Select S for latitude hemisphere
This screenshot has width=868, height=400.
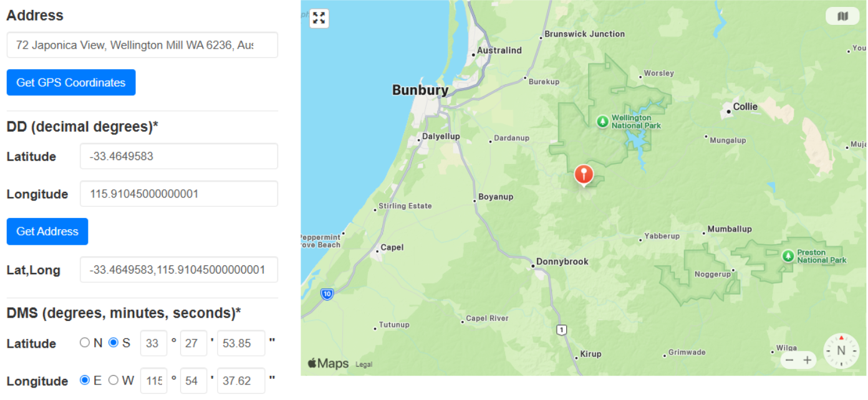[x=113, y=342]
